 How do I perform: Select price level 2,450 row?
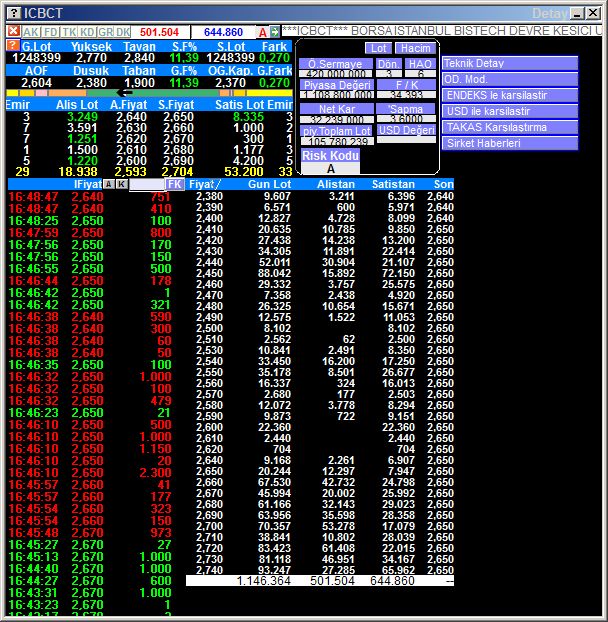click(324, 273)
